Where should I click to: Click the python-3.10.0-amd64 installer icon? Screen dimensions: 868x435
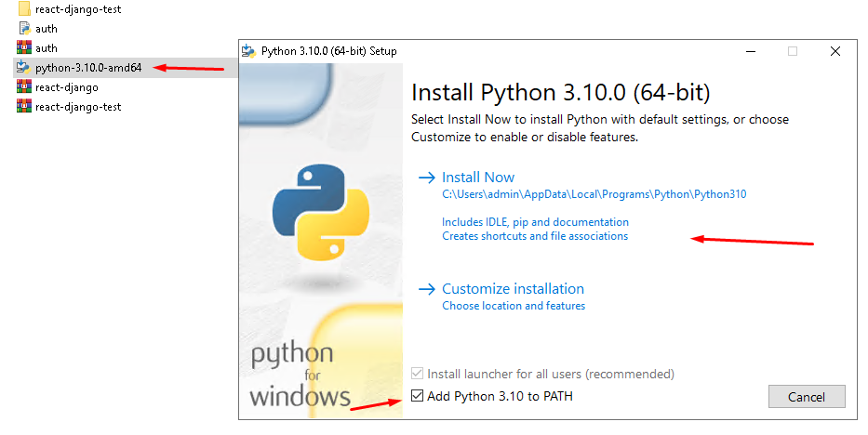coord(24,68)
